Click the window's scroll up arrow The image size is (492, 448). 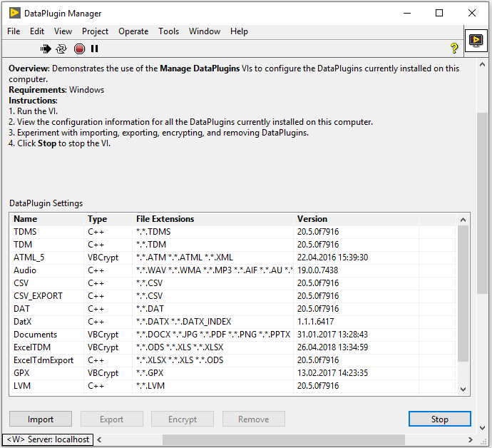[x=482, y=65]
